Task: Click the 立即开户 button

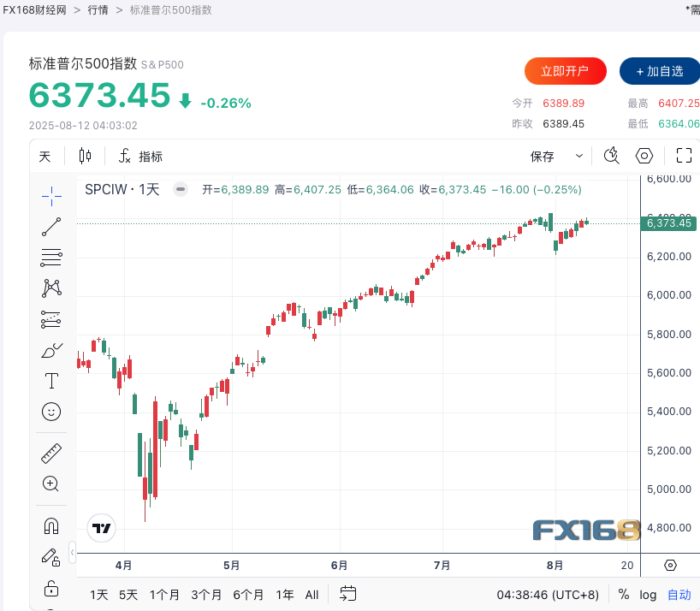Action: [565, 71]
